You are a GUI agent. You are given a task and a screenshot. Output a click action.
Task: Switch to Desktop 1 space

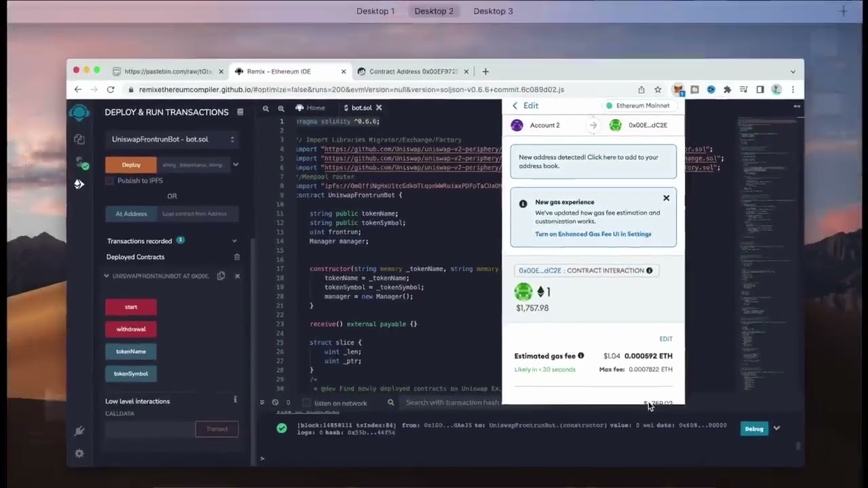375,11
